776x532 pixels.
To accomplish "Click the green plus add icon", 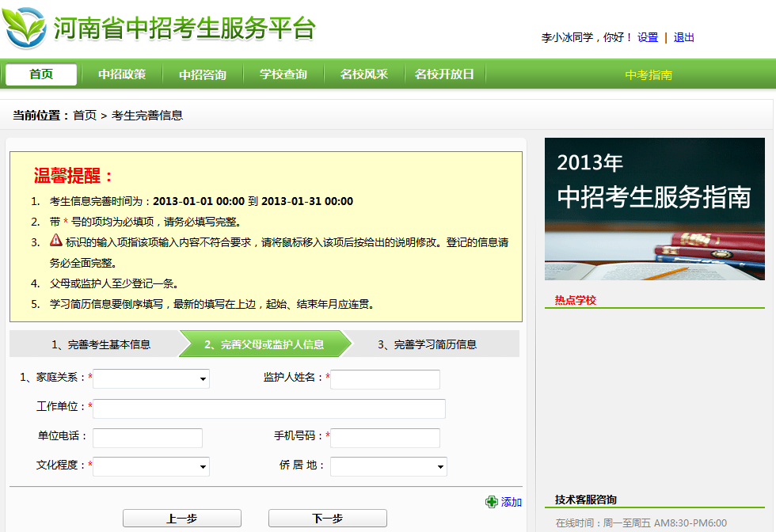I will pyautogui.click(x=492, y=502).
